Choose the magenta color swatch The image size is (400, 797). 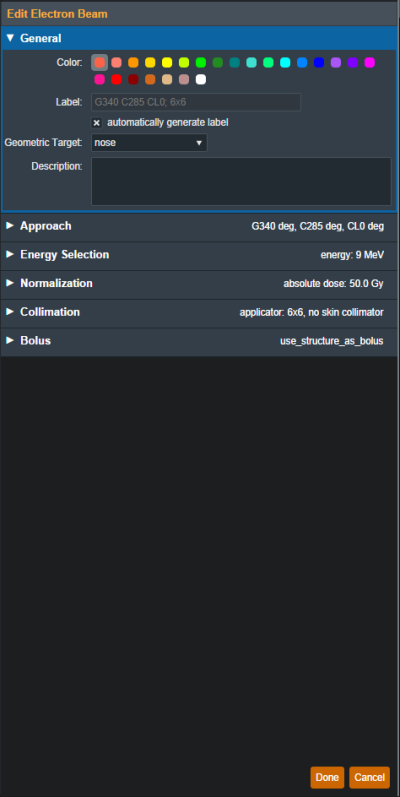370,63
